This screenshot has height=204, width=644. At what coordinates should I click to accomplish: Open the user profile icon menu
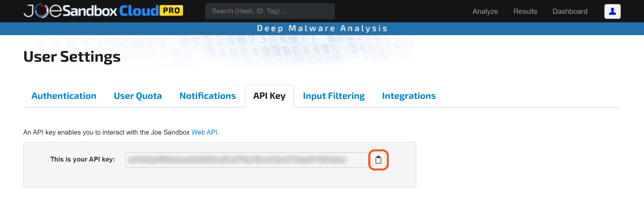click(612, 12)
